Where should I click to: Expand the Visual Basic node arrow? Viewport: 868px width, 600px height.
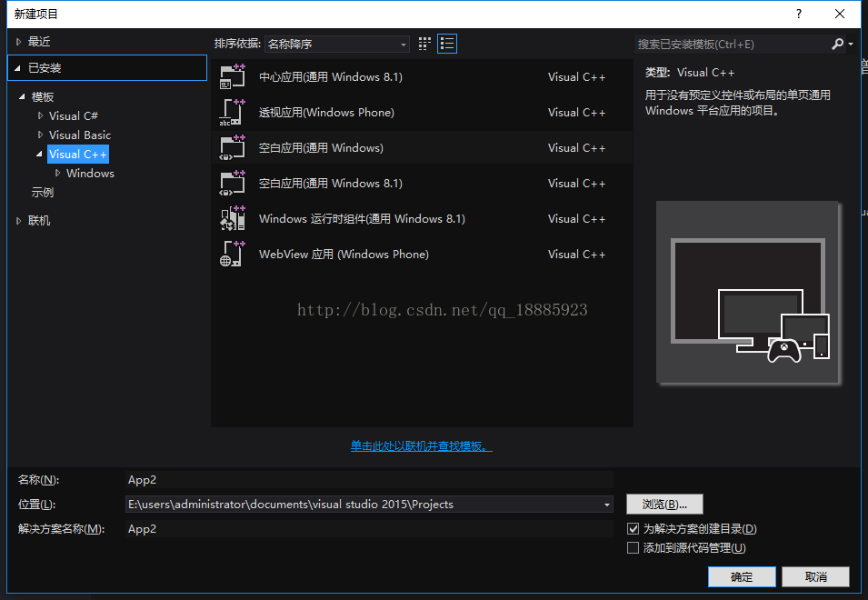pos(40,135)
